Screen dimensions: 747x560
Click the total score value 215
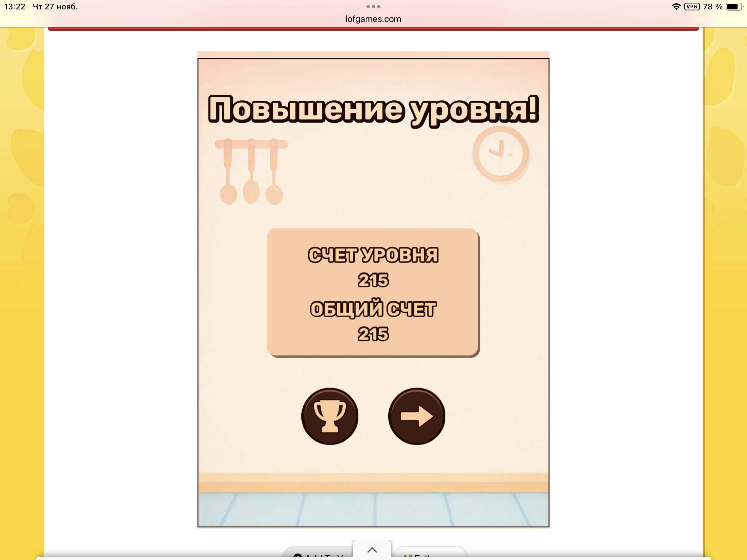[373, 334]
